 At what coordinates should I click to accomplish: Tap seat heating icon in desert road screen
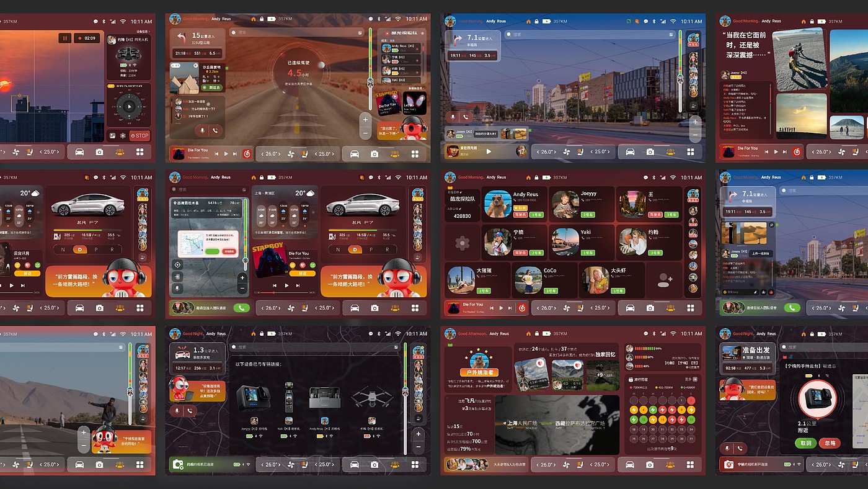point(304,154)
